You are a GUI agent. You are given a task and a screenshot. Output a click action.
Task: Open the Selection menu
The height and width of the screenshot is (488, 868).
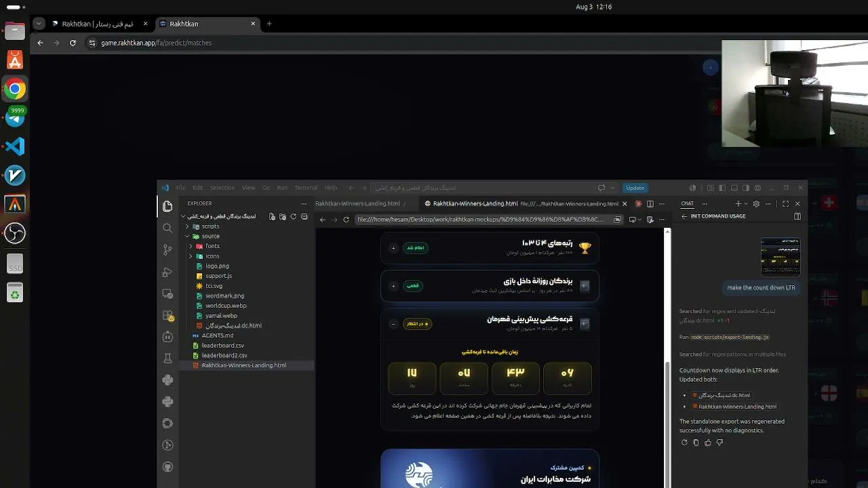(222, 188)
